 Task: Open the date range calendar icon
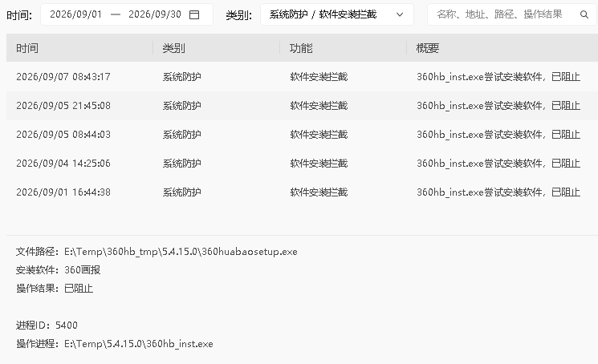(x=194, y=15)
